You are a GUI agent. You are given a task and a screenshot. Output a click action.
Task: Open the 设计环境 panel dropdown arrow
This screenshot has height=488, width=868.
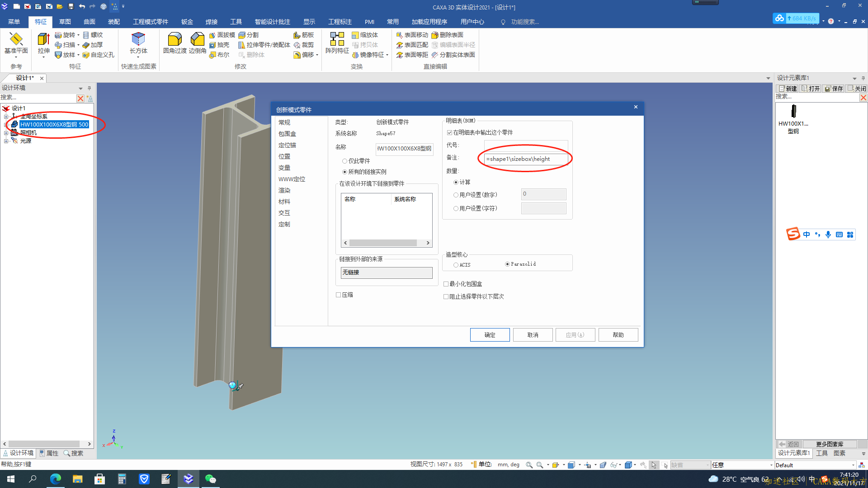(x=80, y=88)
